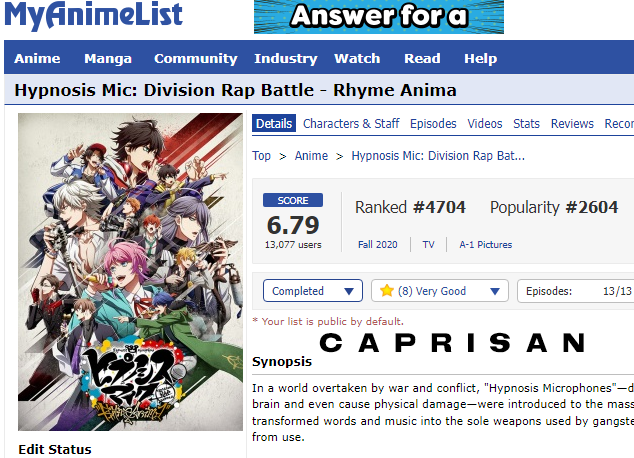
Task: Click the Top breadcrumb link
Action: (261, 156)
